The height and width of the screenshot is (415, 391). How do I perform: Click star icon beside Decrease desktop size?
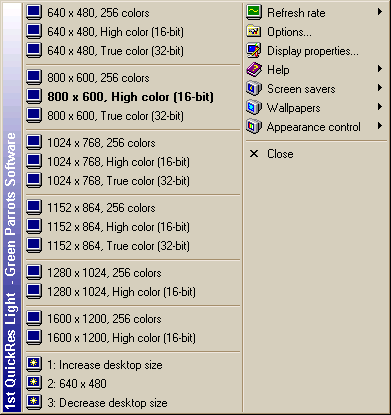click(34, 402)
